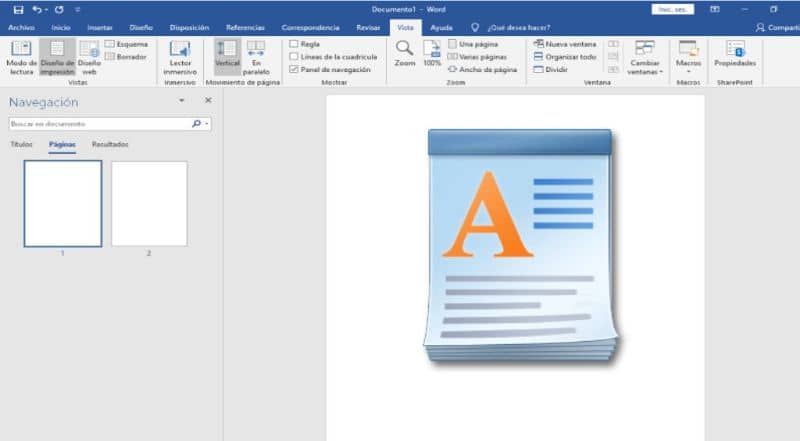Screen dimensions: 800x441
Task: Select the WordPad image in document
Action: [x=521, y=246]
